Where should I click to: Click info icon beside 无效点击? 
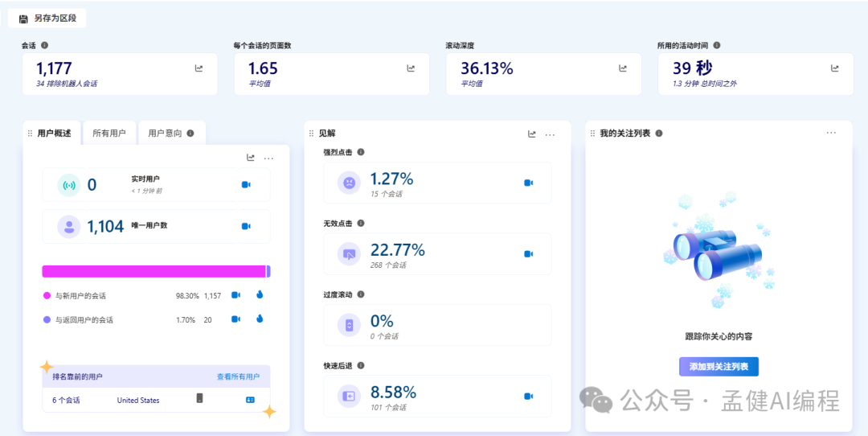361,223
